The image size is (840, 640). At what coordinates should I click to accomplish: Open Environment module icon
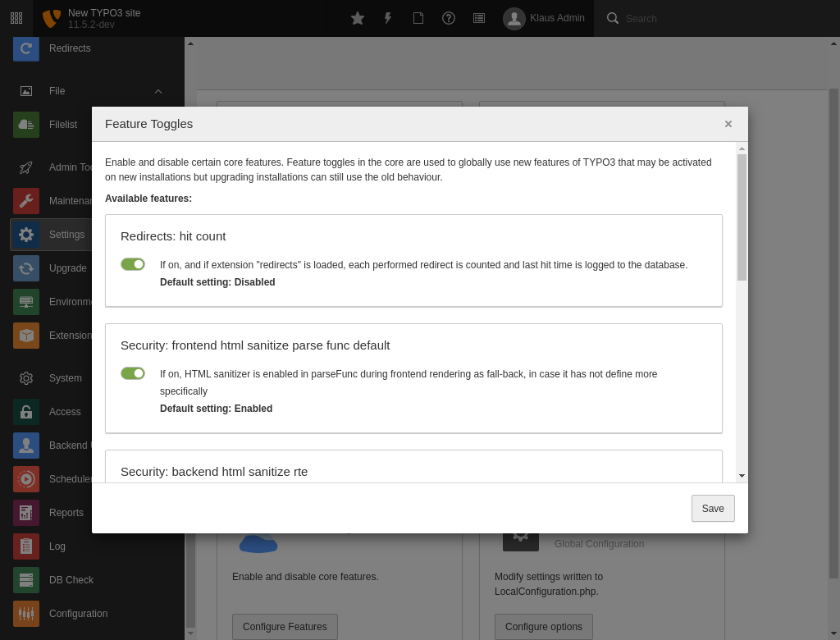click(26, 302)
